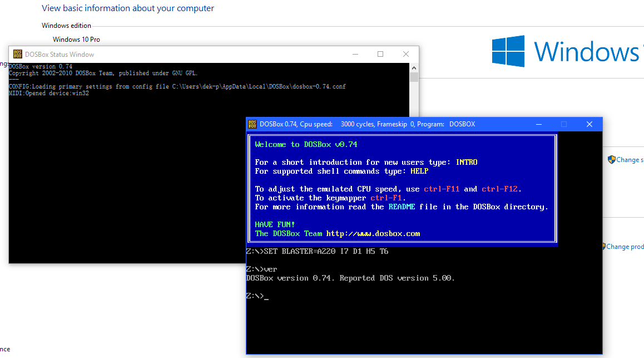The width and height of the screenshot is (644, 358).
Task: Click the Status Window scrollbar up arrow
Action: click(x=414, y=68)
